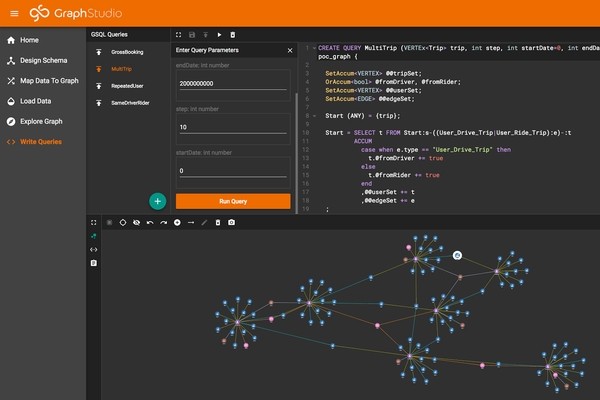Screen dimensions: 600x400
Task: Open the query log clipboard icon
Action: click(94, 263)
